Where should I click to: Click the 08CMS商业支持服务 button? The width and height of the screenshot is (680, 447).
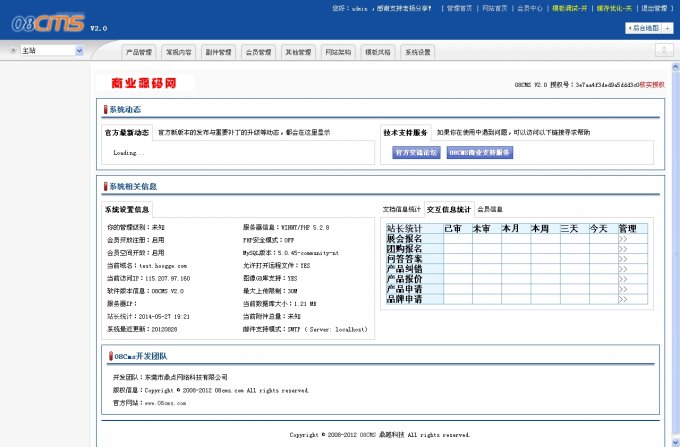point(480,153)
